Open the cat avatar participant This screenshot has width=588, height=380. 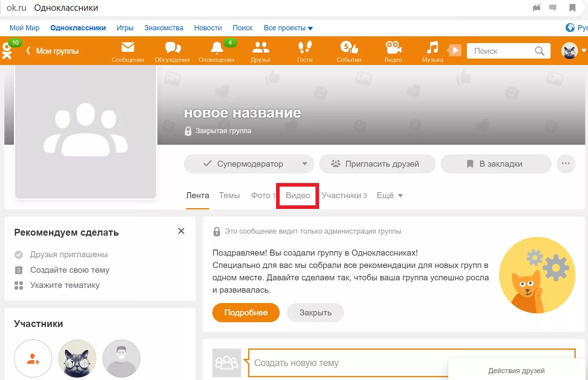point(77,358)
